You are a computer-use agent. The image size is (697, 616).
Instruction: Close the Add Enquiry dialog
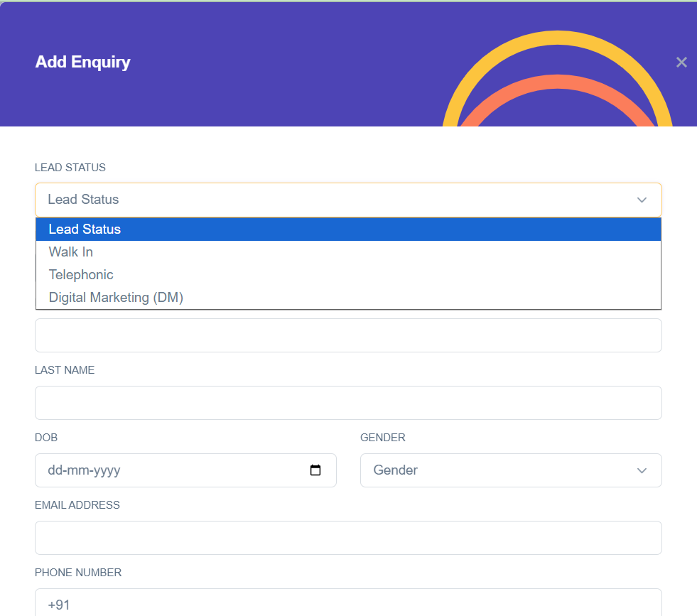[x=681, y=63]
